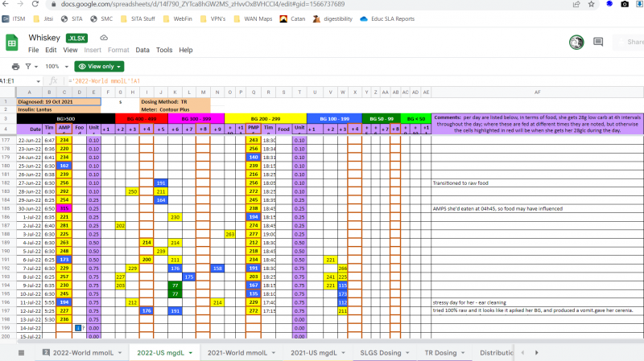Click the print icon in toolbar
This screenshot has width=644, height=361.
pyautogui.click(x=15, y=67)
